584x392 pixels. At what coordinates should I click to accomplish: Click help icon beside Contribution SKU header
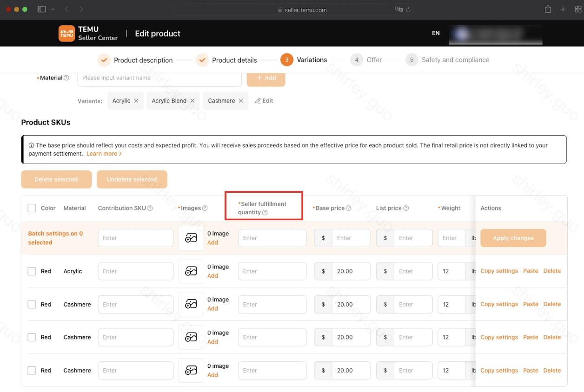click(150, 208)
